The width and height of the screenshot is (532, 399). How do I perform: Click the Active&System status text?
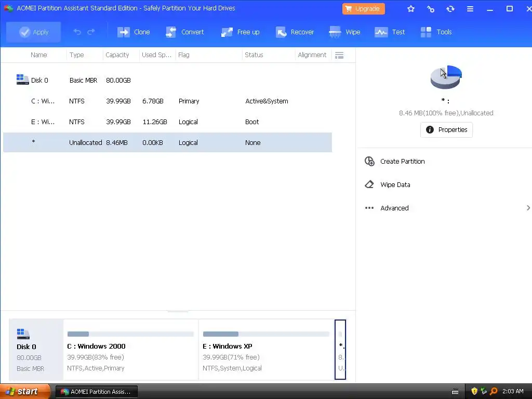pos(267,101)
